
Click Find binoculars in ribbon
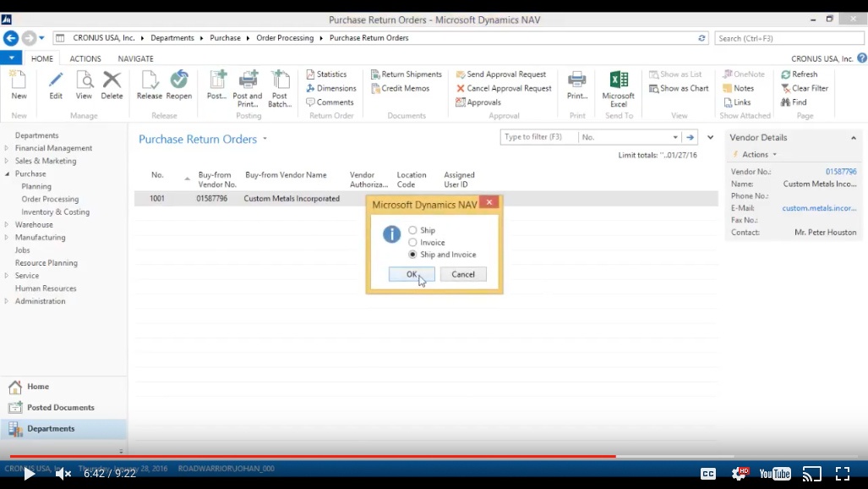tap(794, 102)
